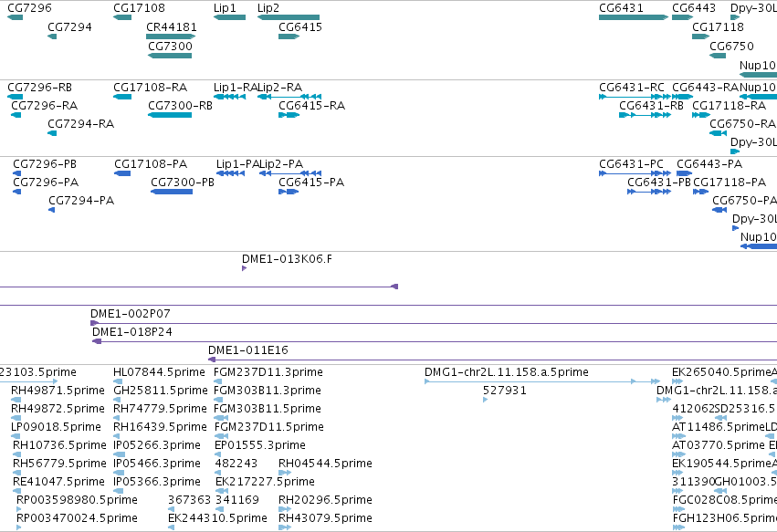
Task: Click the CG17108-PA protein feature
Action: click(122, 173)
